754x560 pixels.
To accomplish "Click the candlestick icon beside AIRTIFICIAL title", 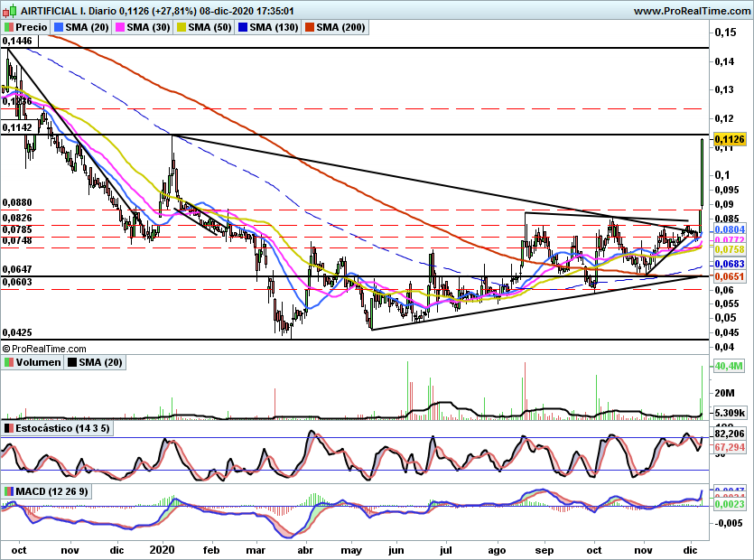I will [x=11, y=11].
